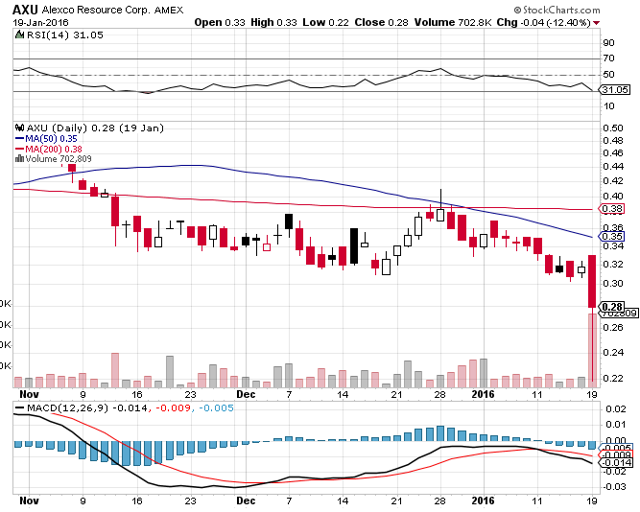Screen dimensions: 640x512
Task: Click the 28 date label on the price chart axis
Action: click(440, 395)
